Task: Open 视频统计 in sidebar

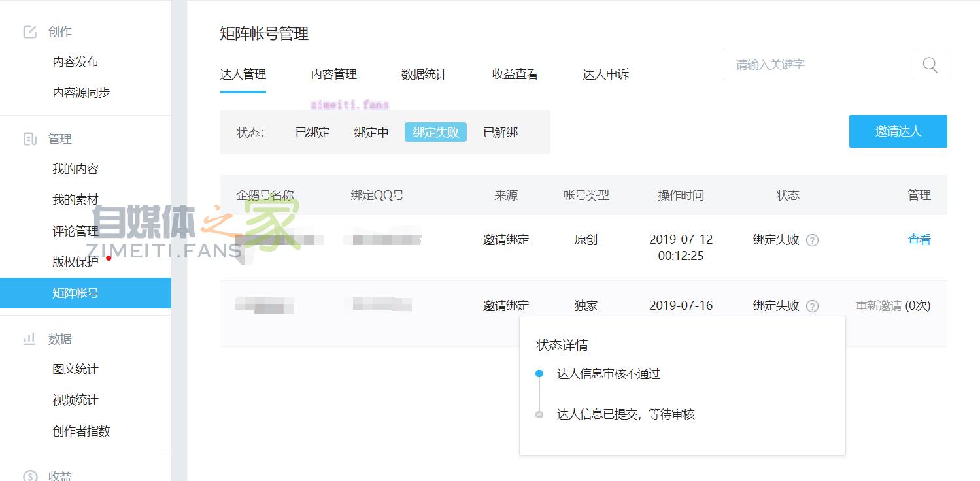Action: tap(75, 400)
